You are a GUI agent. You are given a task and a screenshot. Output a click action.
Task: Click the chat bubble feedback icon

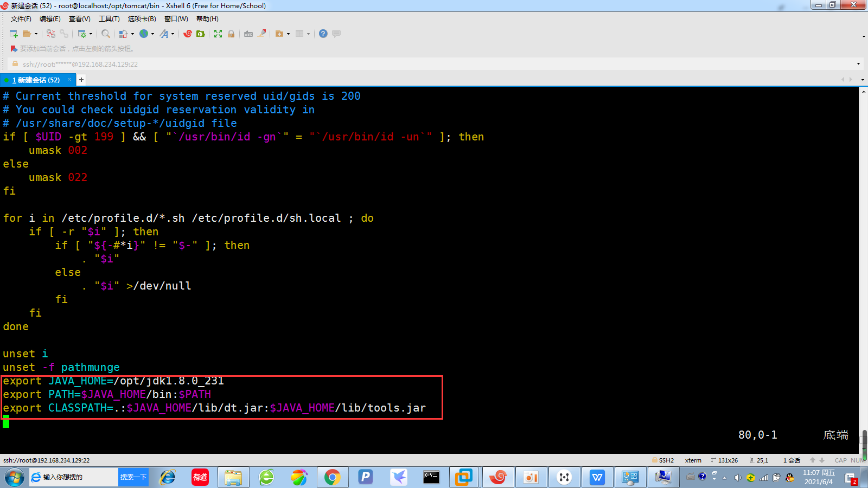coord(336,34)
